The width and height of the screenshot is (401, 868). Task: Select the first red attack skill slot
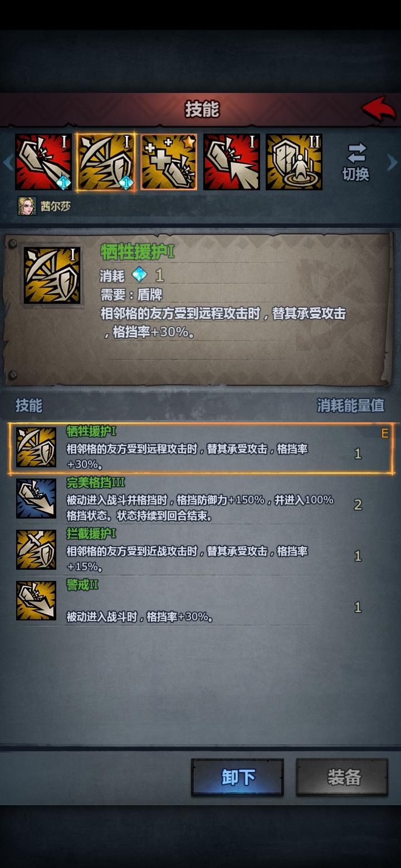point(43,162)
